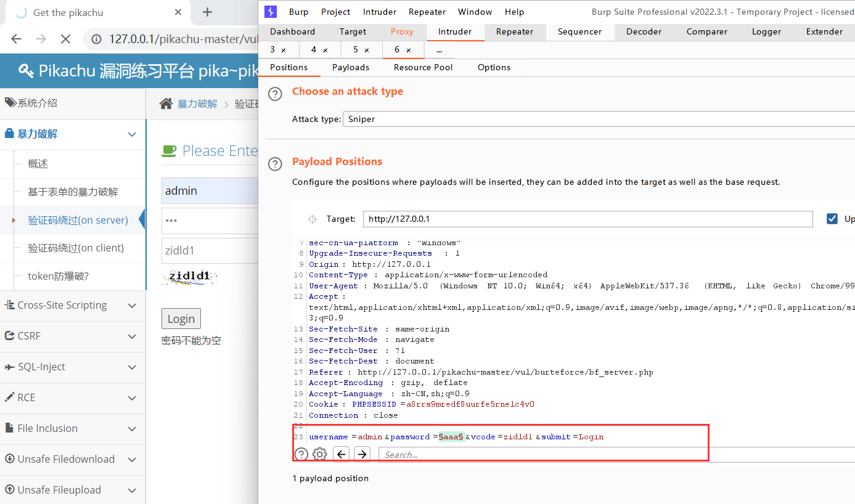855x504 pixels.
Task: Open the Payloads sub-tab
Action: pyautogui.click(x=351, y=67)
